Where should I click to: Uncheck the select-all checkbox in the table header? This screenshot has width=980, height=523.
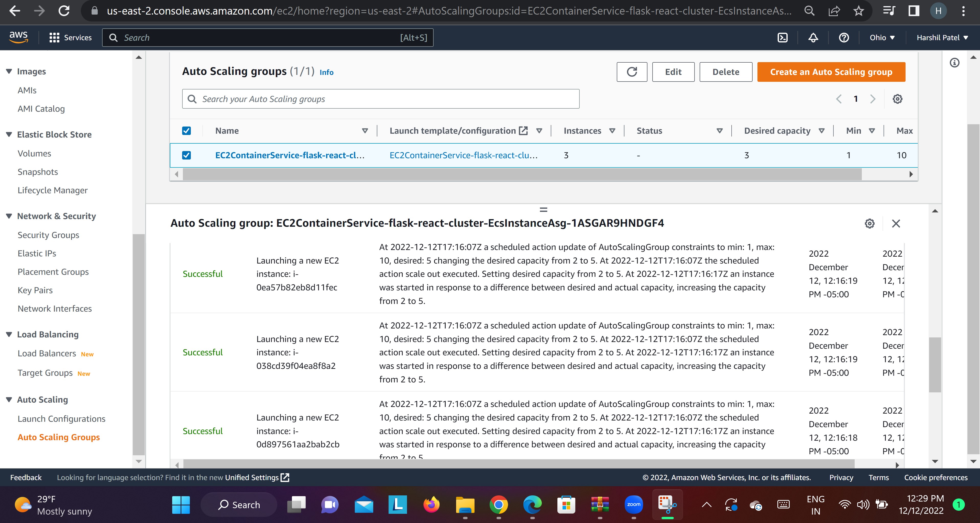point(186,130)
